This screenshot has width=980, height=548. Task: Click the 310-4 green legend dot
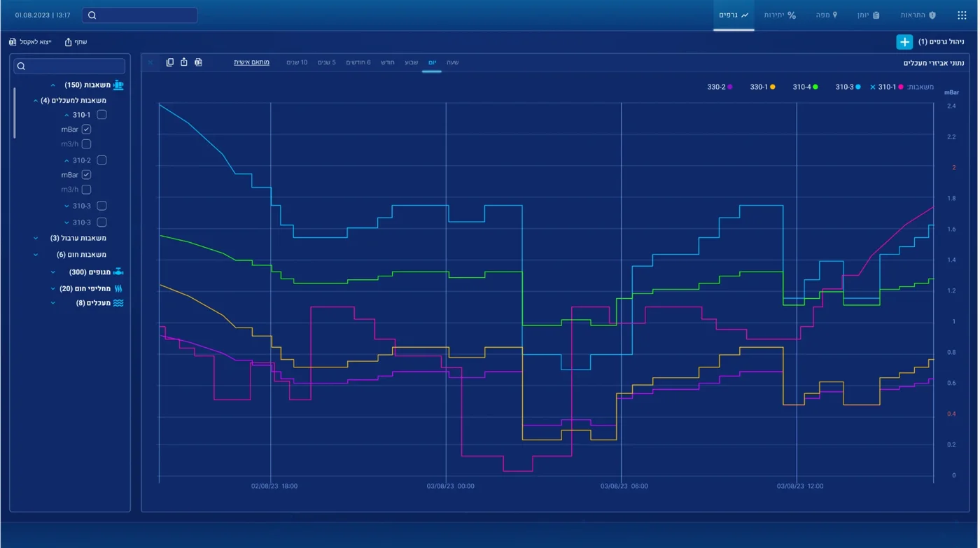[815, 87]
